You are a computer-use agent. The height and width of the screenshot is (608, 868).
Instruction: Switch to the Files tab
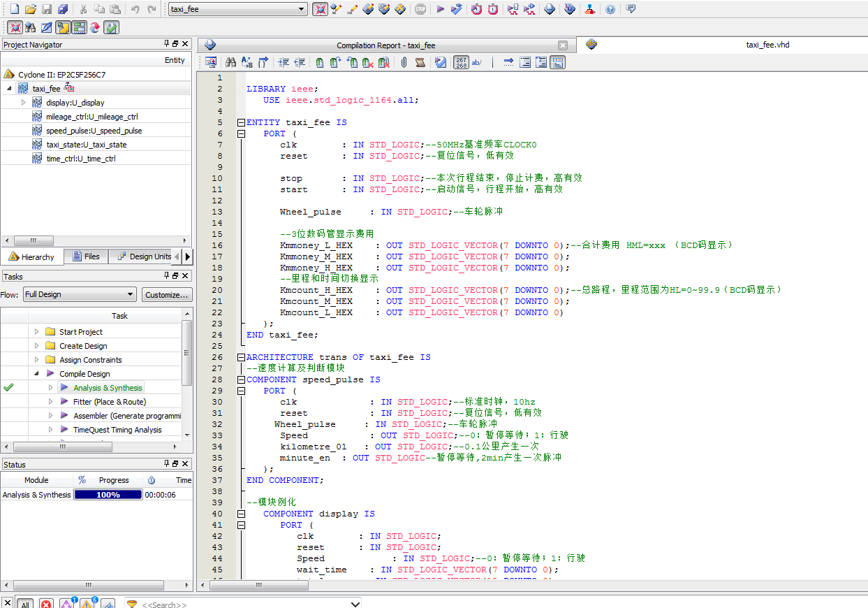[x=85, y=256]
